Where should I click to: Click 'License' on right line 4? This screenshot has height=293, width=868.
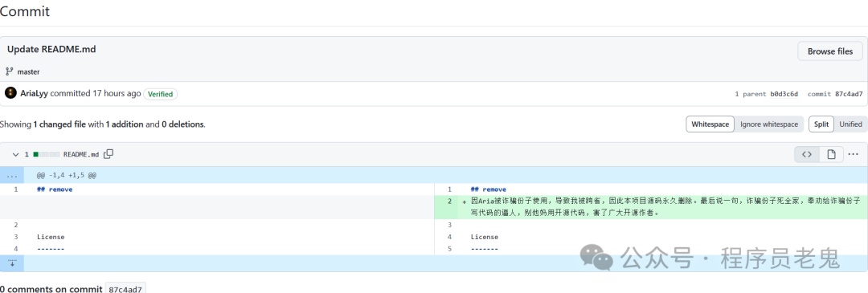[x=485, y=237]
